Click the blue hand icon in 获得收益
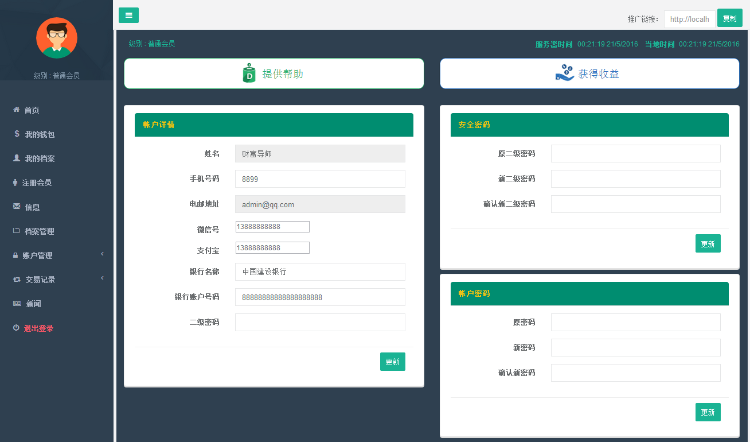Viewport: 750px width, 442px height. [x=564, y=74]
